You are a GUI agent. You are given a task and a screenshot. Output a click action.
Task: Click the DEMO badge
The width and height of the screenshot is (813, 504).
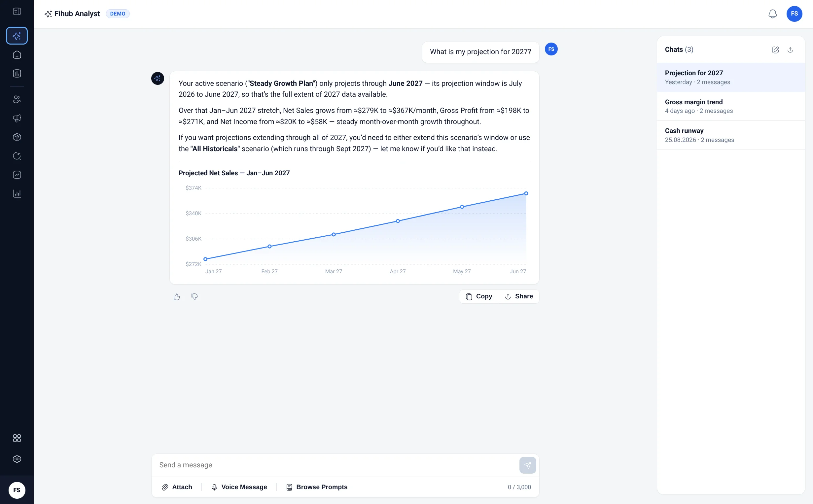tap(118, 14)
